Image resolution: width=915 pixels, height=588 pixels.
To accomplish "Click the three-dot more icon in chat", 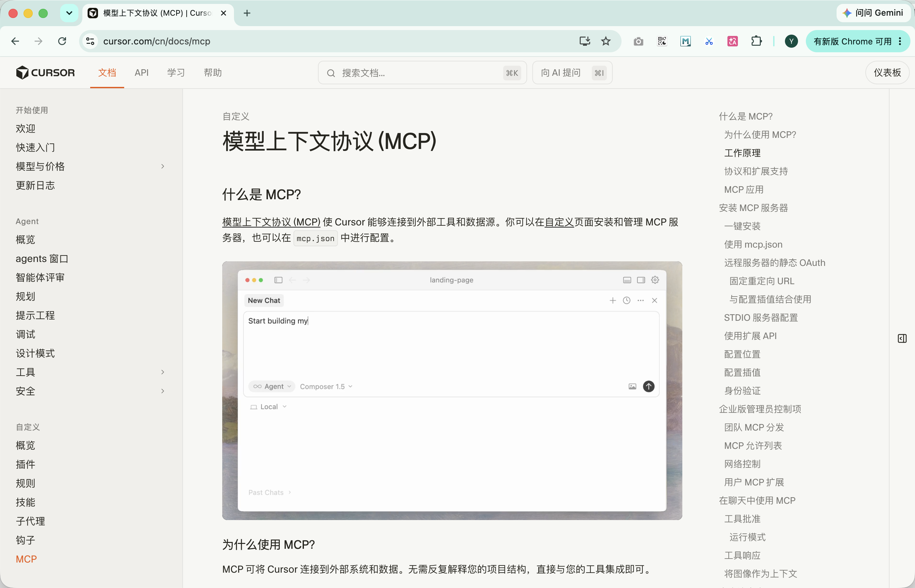I will click(x=640, y=301).
